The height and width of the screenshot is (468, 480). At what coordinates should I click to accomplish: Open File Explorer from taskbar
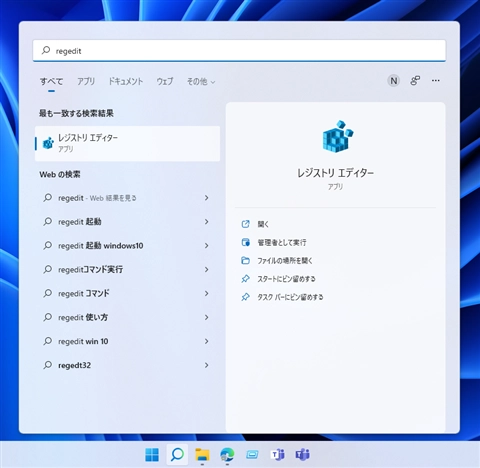[202, 454]
